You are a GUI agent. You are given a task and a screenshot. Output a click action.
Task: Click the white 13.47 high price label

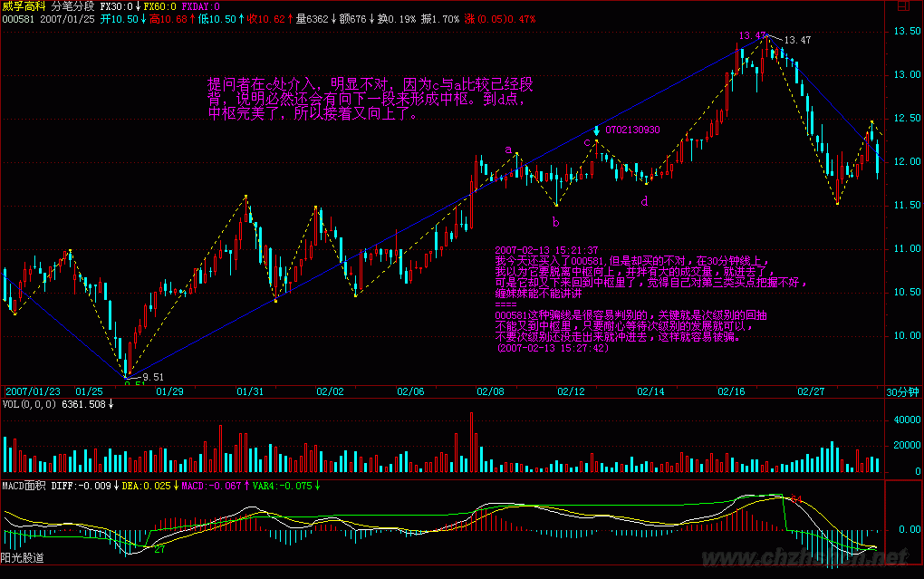[x=797, y=41]
